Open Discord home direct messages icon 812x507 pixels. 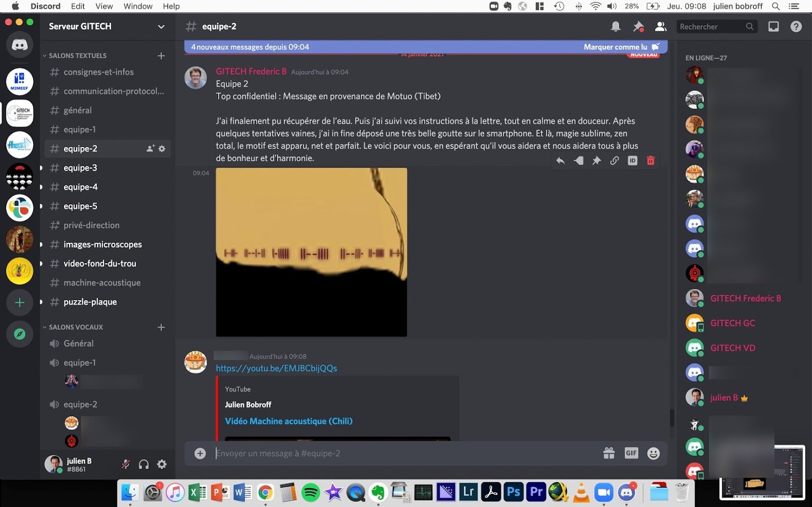click(20, 45)
